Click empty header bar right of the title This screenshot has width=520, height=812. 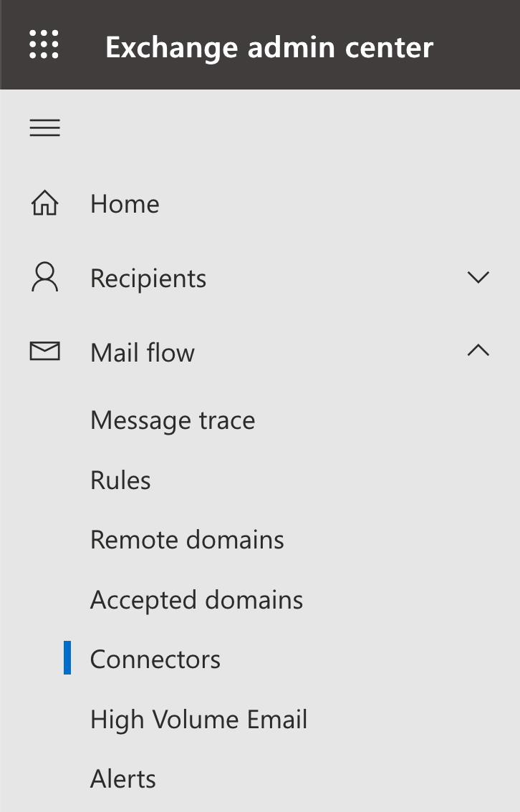476,44
